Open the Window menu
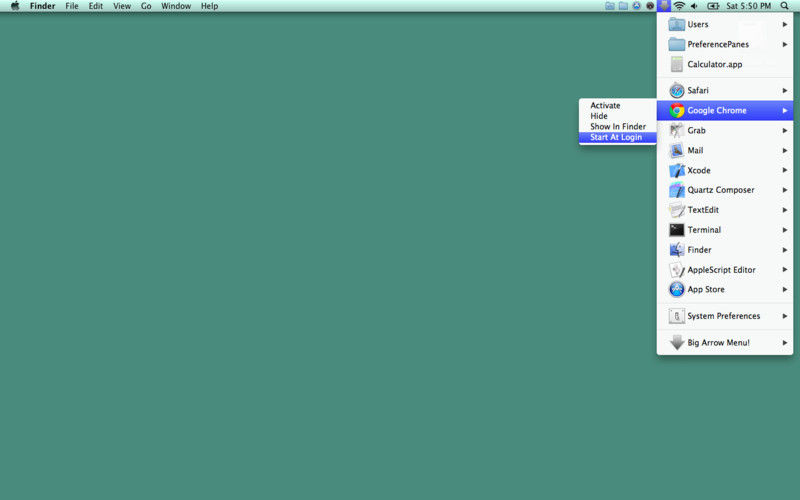The image size is (800, 500). pyautogui.click(x=176, y=6)
